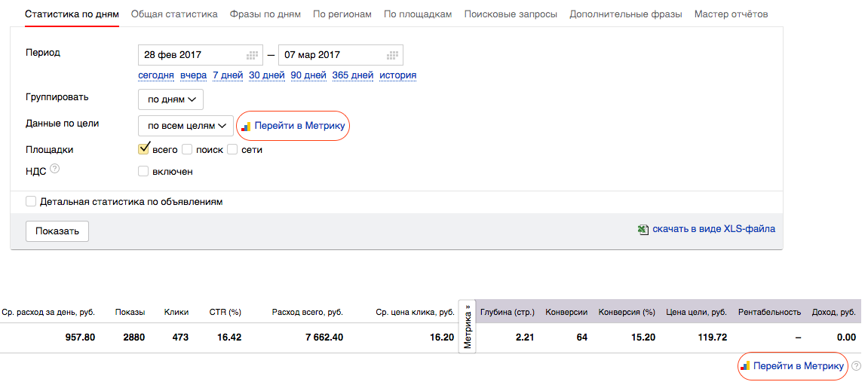Click the «история» period link

tap(398, 75)
